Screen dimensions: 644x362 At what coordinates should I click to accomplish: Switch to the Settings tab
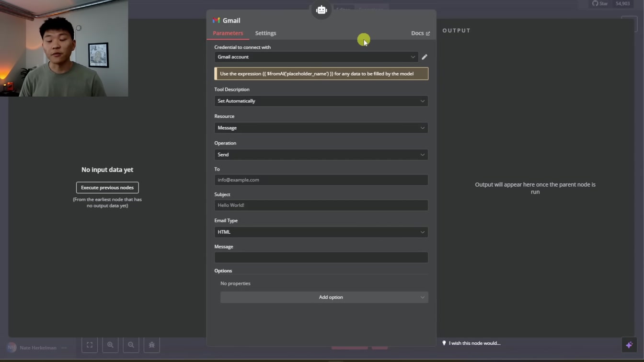pyautogui.click(x=265, y=33)
